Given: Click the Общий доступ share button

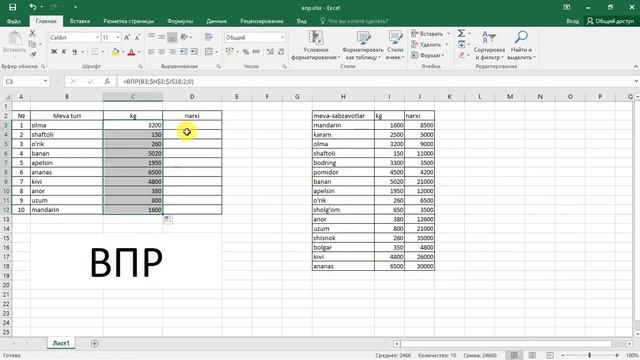Looking at the screenshot, I should [x=610, y=21].
